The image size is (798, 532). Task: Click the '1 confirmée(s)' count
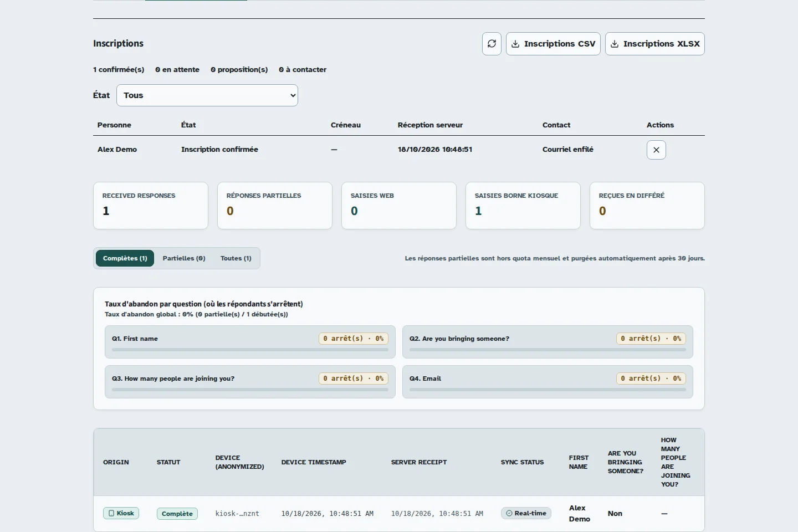(x=119, y=70)
